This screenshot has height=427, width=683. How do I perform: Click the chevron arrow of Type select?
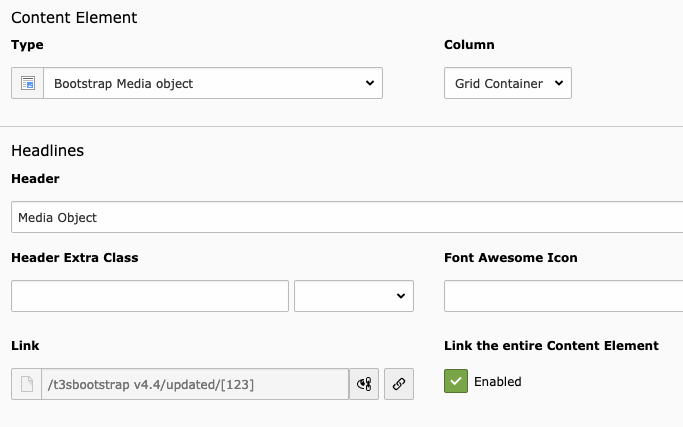coord(370,83)
